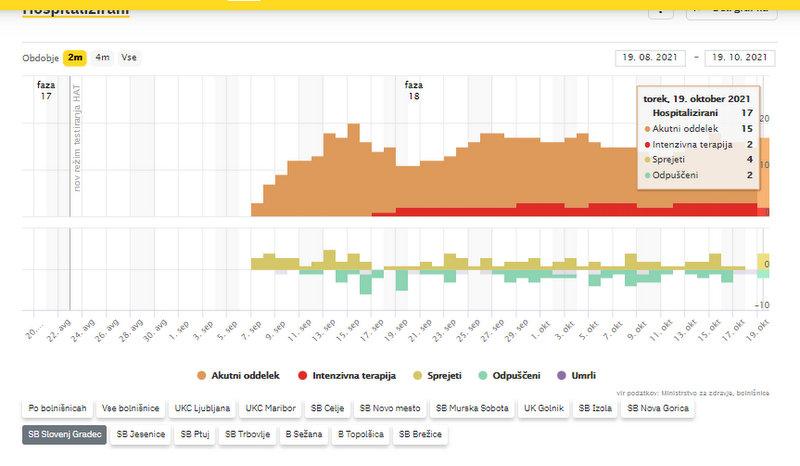Toggle the purple Umrli legend dot
The height and width of the screenshot is (466, 800).
561,376
